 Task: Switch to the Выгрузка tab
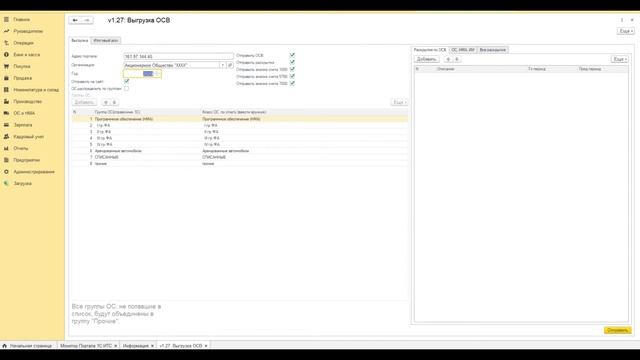[80, 40]
